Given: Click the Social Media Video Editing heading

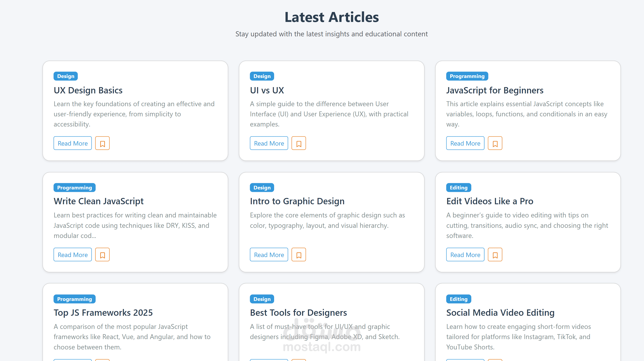Looking at the screenshot, I should click(500, 313).
